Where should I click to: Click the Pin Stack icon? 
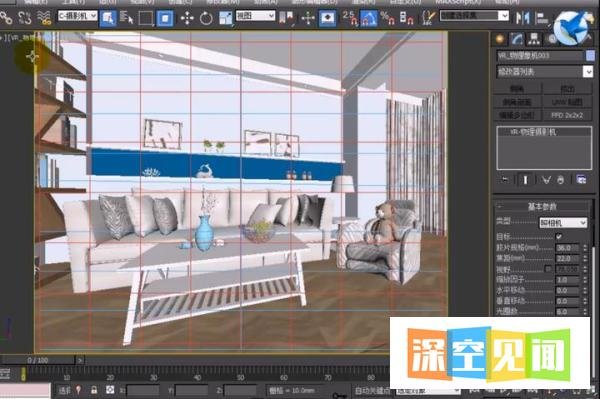click(505, 180)
